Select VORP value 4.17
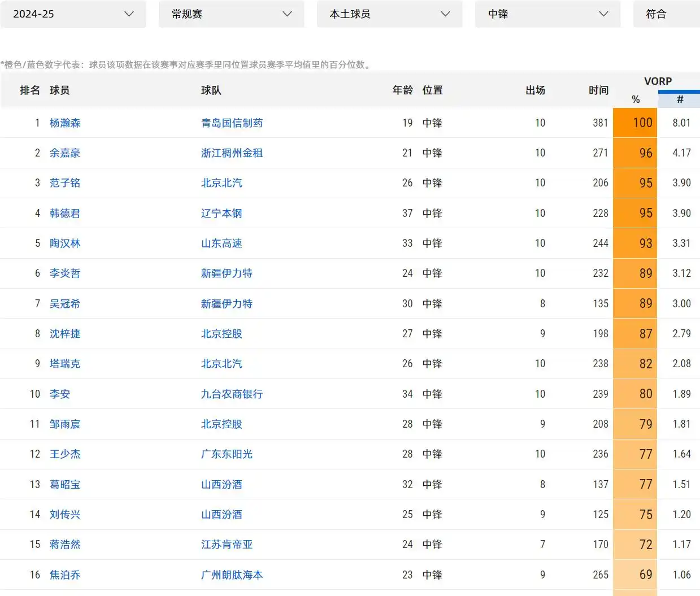The height and width of the screenshot is (596, 700). (x=681, y=153)
